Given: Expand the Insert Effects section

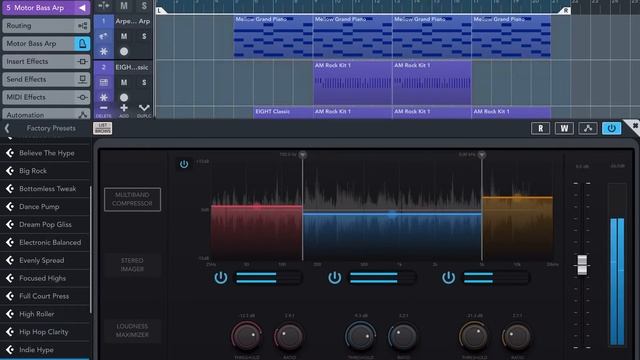Looking at the screenshot, I should click(46, 62).
